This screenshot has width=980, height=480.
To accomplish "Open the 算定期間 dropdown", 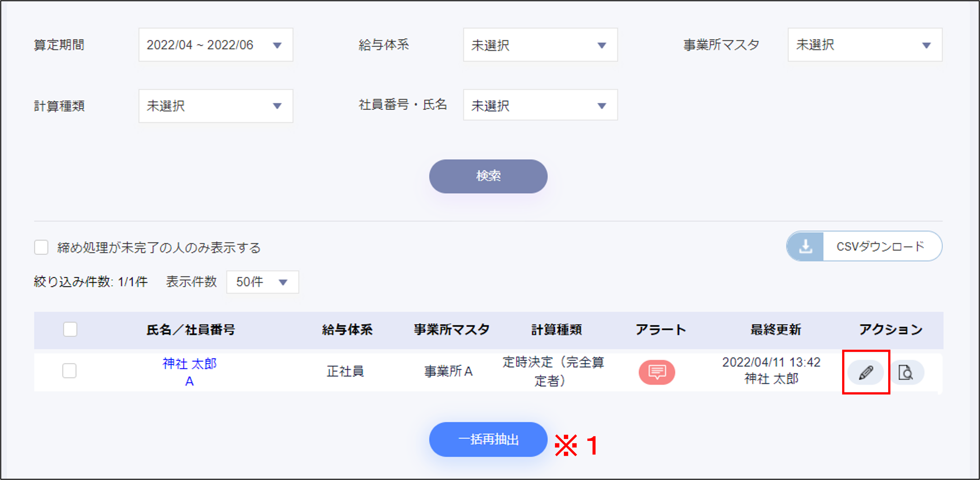I will [x=215, y=45].
